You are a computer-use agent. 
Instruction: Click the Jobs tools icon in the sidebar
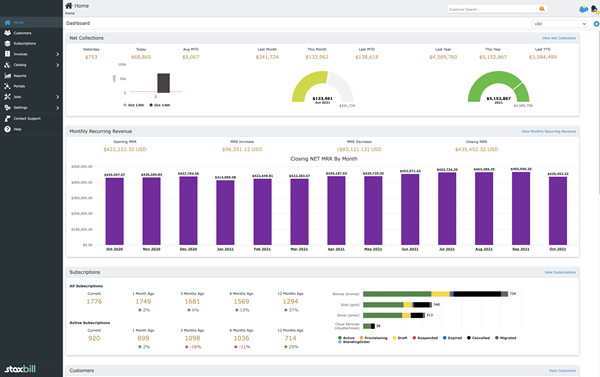click(x=7, y=97)
